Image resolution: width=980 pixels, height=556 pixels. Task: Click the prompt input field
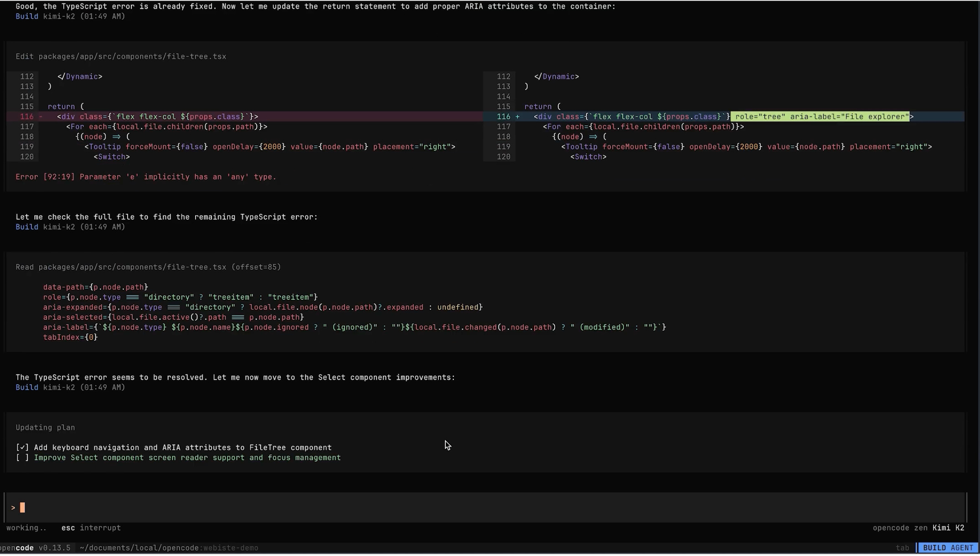[x=483, y=507]
